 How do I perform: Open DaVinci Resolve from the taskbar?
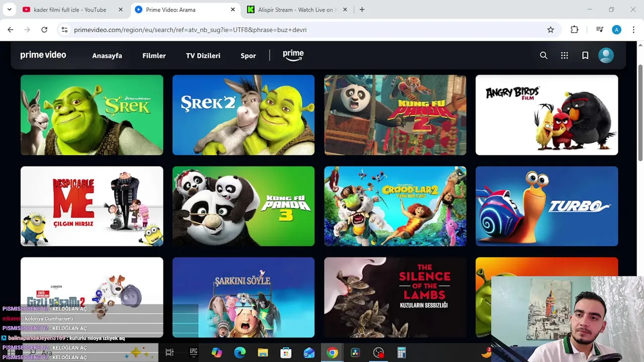click(x=355, y=352)
